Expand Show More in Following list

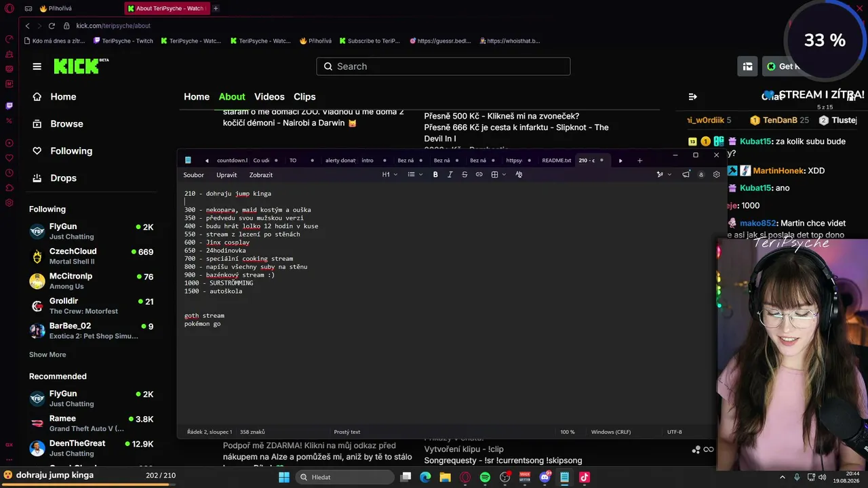coord(47,354)
